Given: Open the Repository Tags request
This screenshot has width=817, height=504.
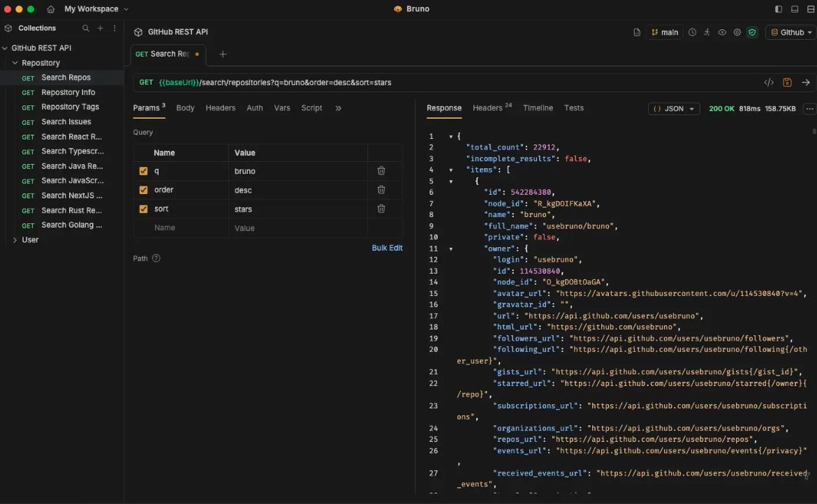Looking at the screenshot, I should click(x=62, y=107).
